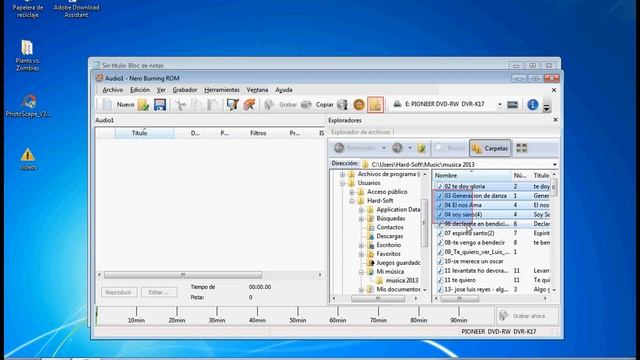Select file 08-te vengo a bendecir
The width and height of the screenshot is (640, 360).
474,243
